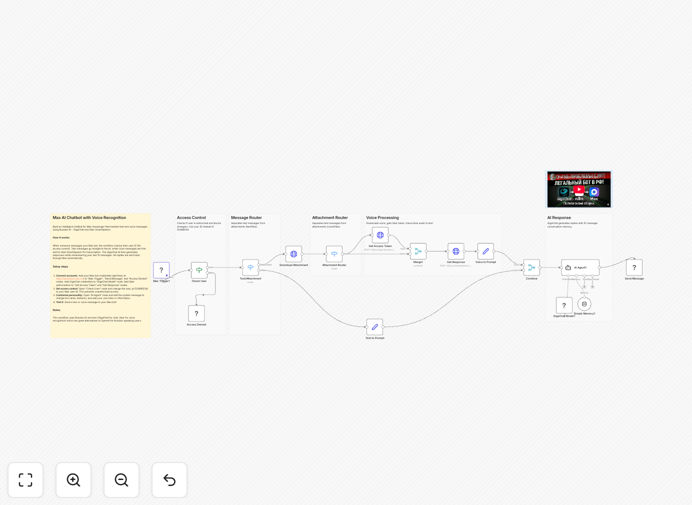Click the fit-to-view canvas button
The width and height of the screenshot is (692, 505).
coord(26,480)
